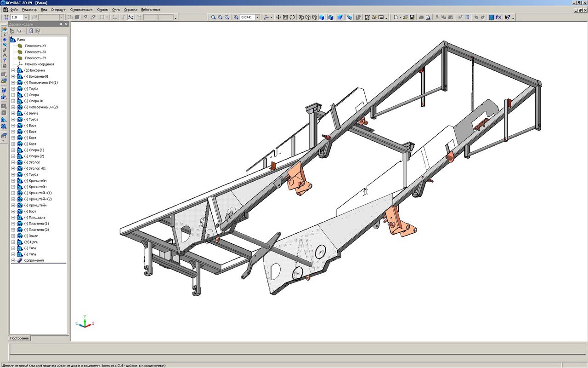Screen dimensions: 588x368
Task: Click the Rotate view icon
Action: click(292, 17)
